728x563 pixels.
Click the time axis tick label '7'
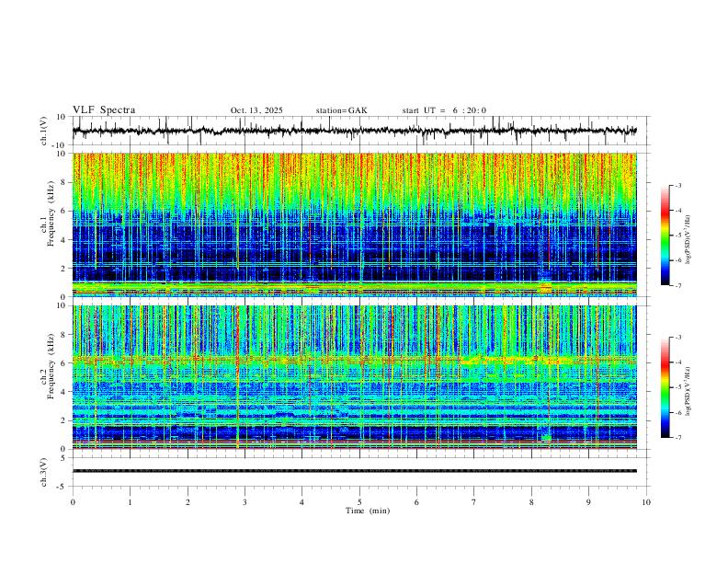[474, 502]
